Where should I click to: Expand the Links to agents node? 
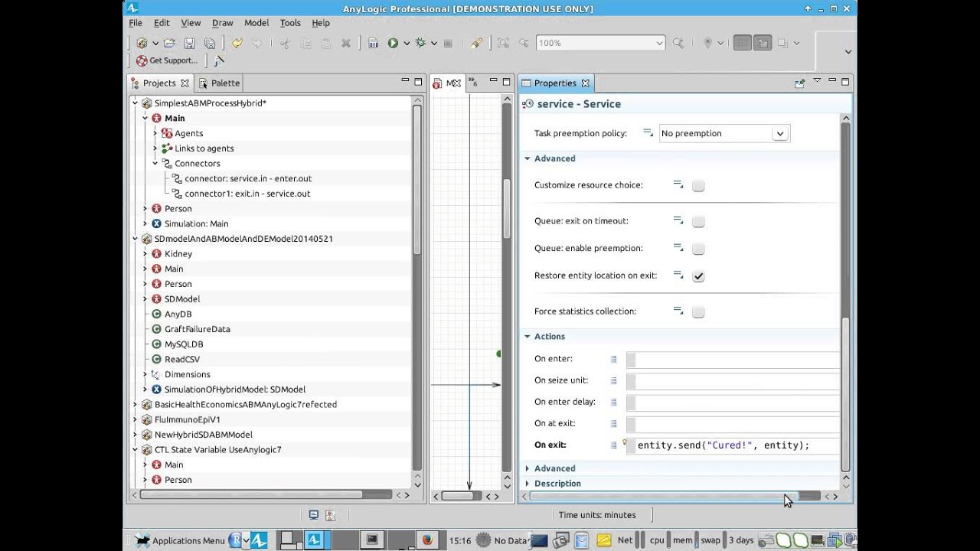[x=155, y=148]
